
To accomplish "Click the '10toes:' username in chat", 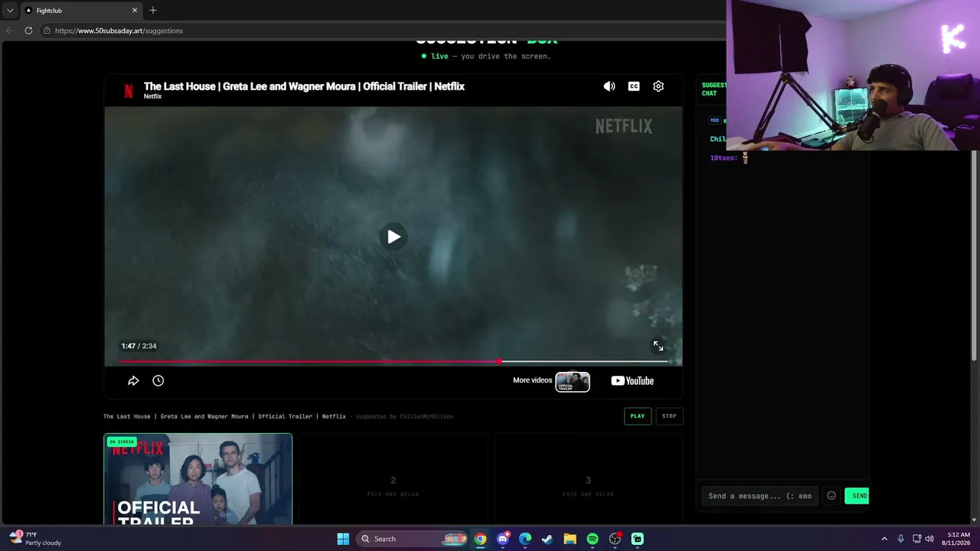I will click(x=724, y=158).
